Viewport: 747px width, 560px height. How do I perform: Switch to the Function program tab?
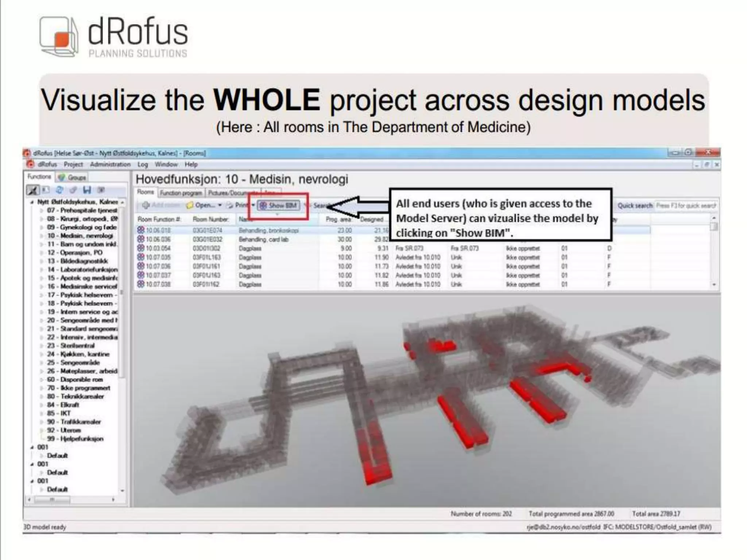click(x=181, y=193)
